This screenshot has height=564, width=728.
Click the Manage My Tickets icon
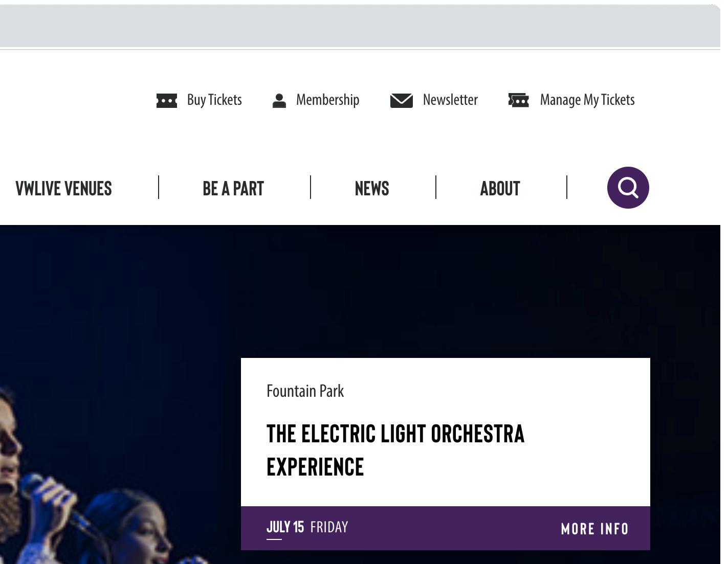point(518,100)
